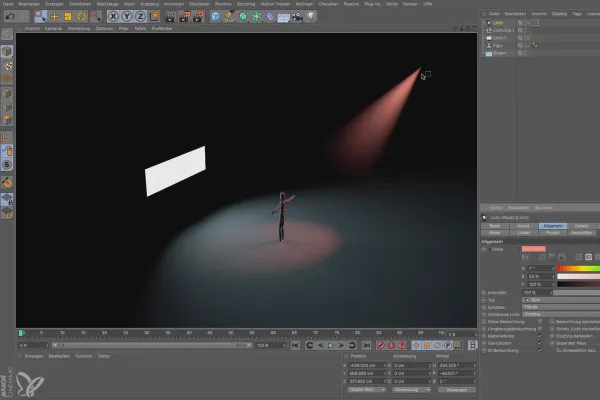This screenshot has height=400, width=600.
Task: Toggle the autokeying button
Action: pyautogui.click(x=391, y=345)
